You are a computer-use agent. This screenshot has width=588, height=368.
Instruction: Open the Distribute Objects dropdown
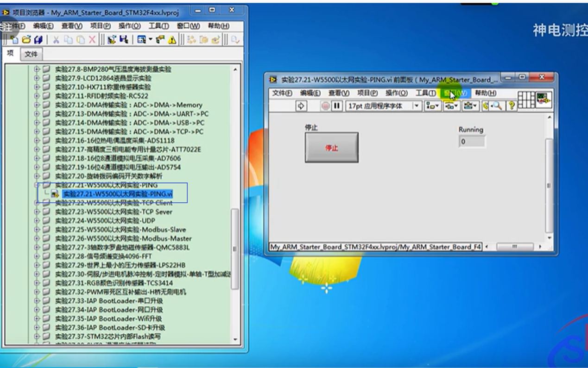click(x=451, y=106)
